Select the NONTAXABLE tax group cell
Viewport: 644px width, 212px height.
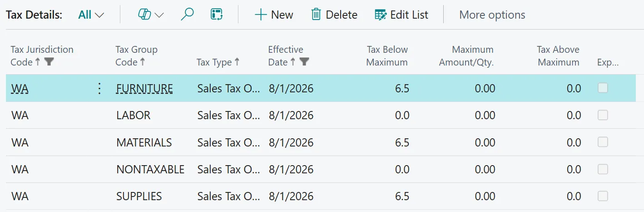tap(150, 170)
